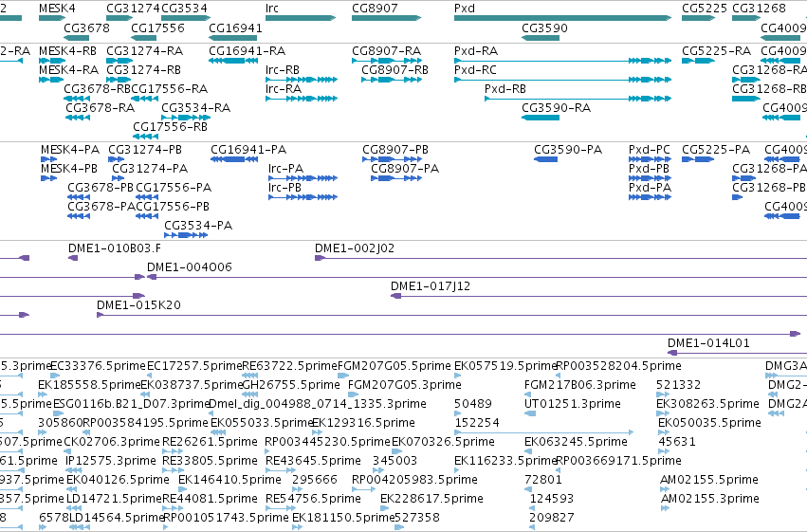Click the long Pxd gene arrow
Viewport: 807px width, 532px height.
pos(562,18)
